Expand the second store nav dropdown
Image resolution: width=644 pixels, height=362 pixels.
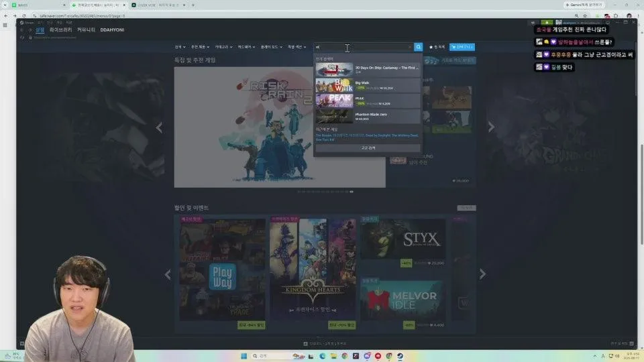pos(200,47)
